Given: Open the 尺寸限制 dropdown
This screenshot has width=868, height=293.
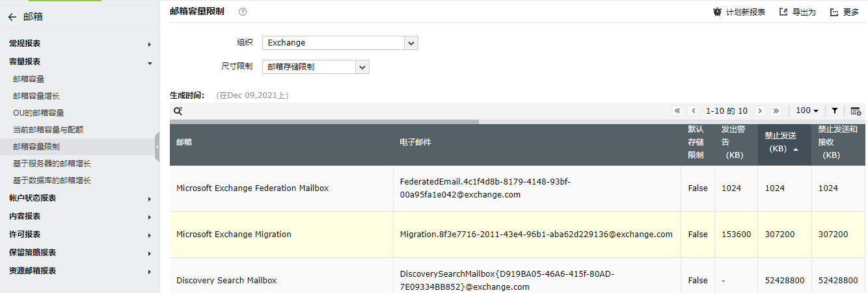Looking at the screenshot, I should coord(362,66).
